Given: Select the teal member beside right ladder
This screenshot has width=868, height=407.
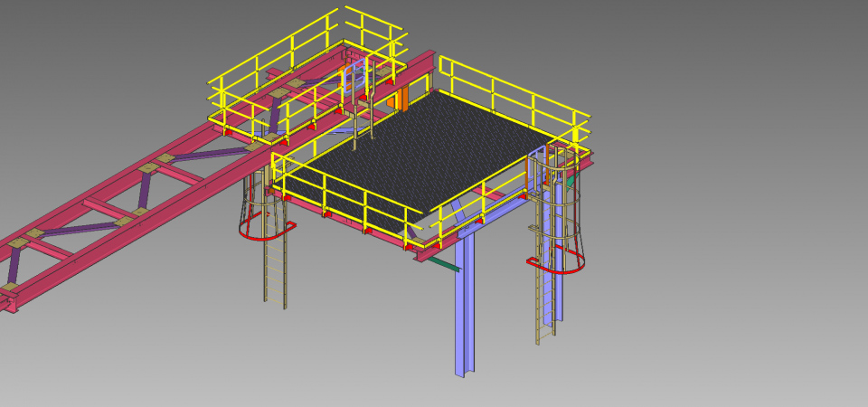Looking at the screenshot, I should [571, 181].
